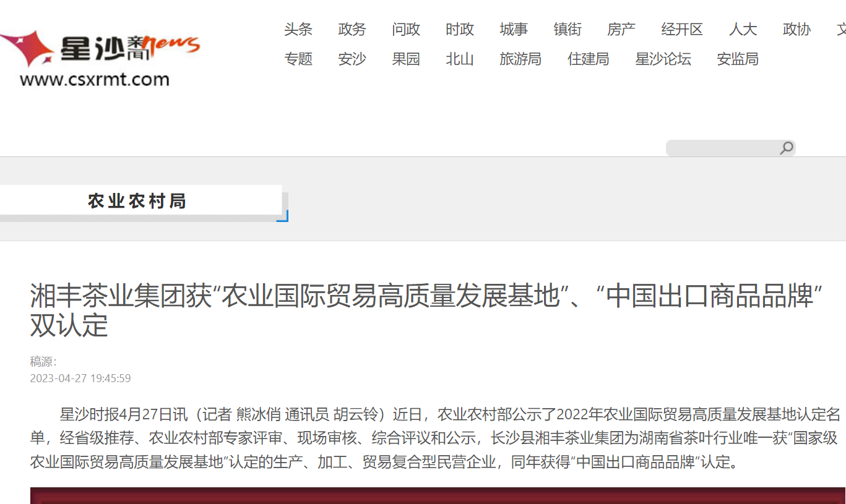Browse the 经开区 section
This screenshot has height=504, width=846.
[682, 29]
